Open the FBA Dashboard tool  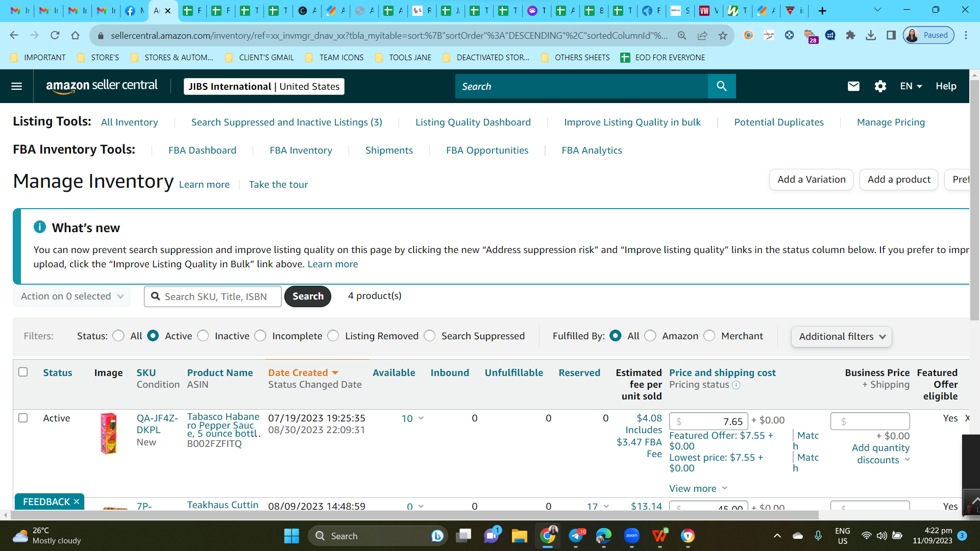[x=203, y=151]
